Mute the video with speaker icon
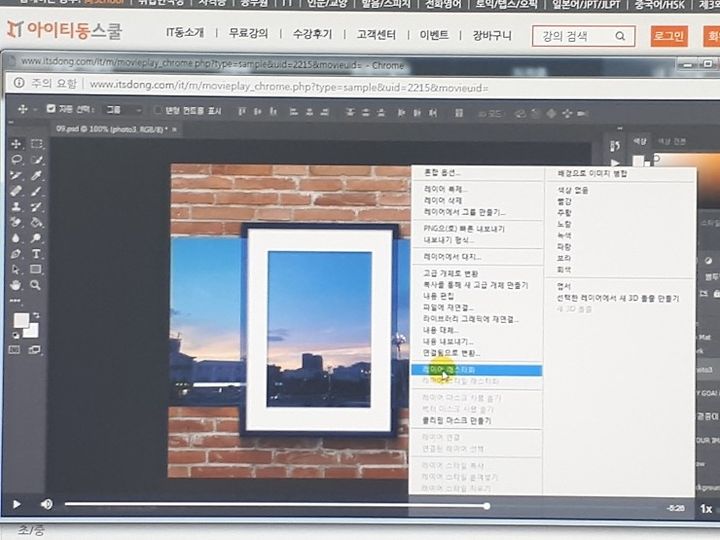This screenshot has width=720, height=540. pos(46,504)
